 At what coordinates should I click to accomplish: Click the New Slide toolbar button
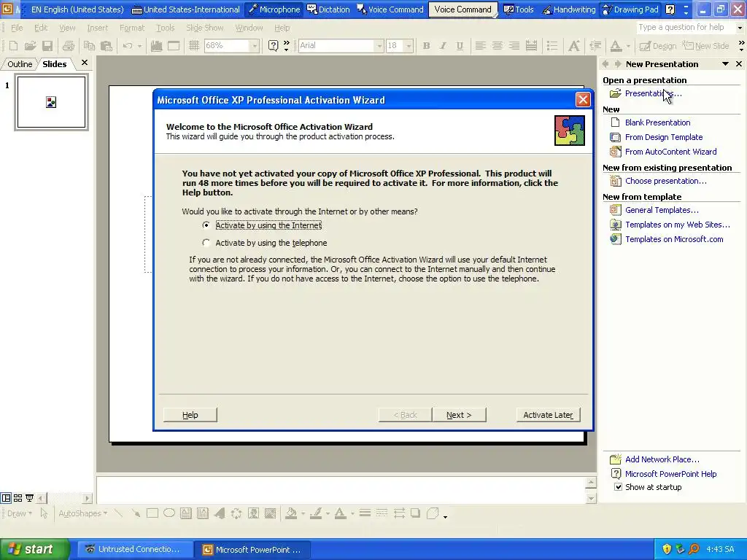(x=706, y=46)
